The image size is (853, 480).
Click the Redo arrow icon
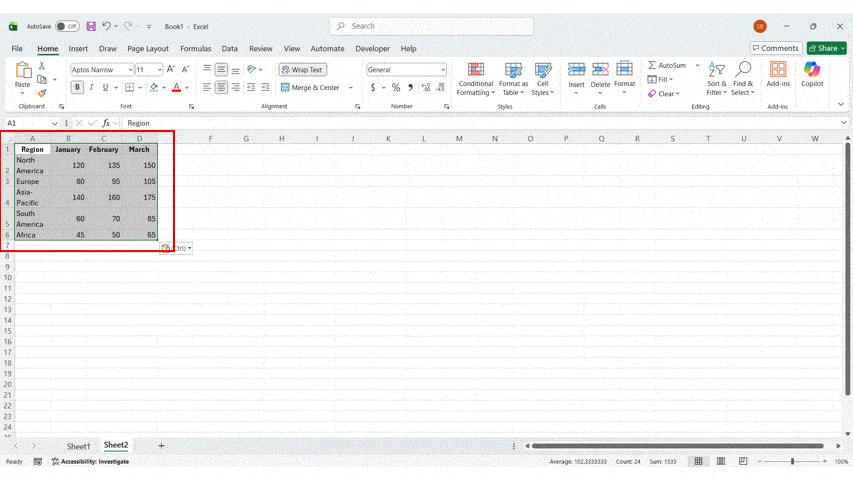click(128, 26)
